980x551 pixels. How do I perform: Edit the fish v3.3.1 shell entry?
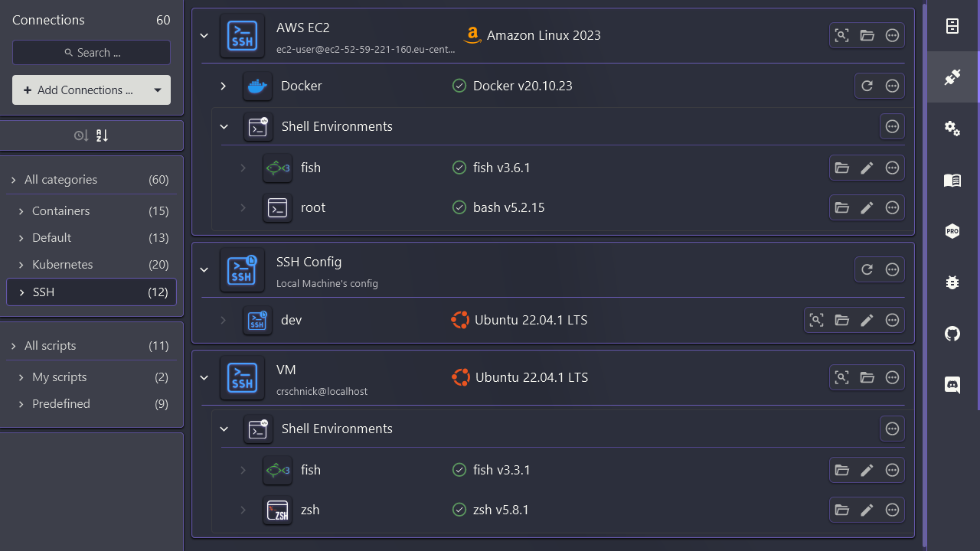[x=867, y=470]
